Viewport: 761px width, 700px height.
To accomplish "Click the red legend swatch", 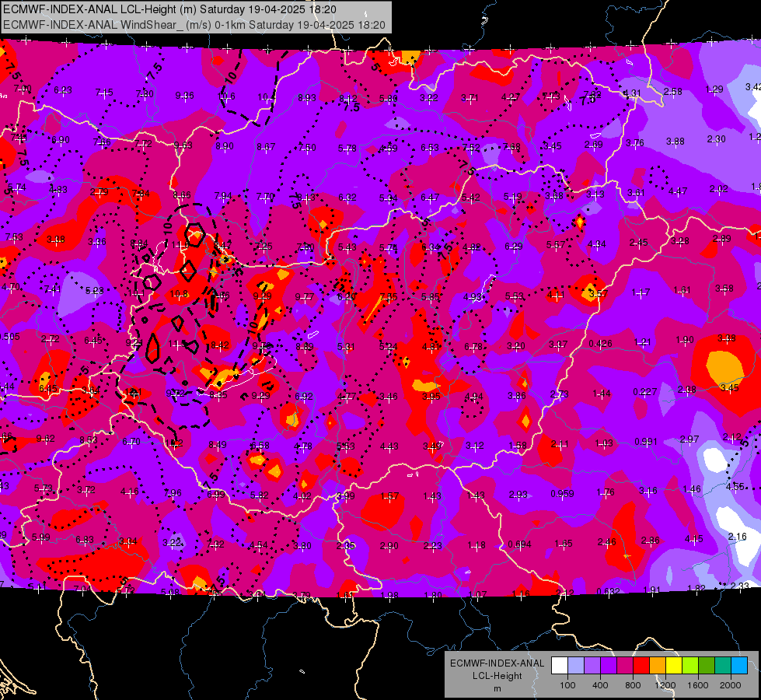I will pos(641,666).
